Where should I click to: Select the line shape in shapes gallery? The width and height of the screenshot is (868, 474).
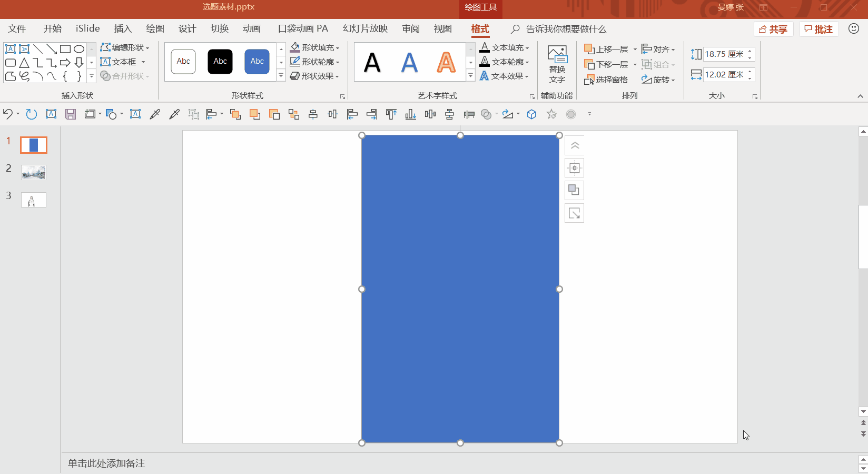[38, 49]
